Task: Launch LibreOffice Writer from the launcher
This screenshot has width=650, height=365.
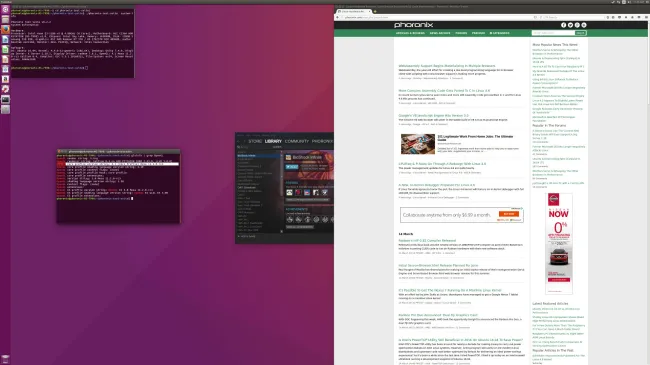Action: tap(5, 39)
